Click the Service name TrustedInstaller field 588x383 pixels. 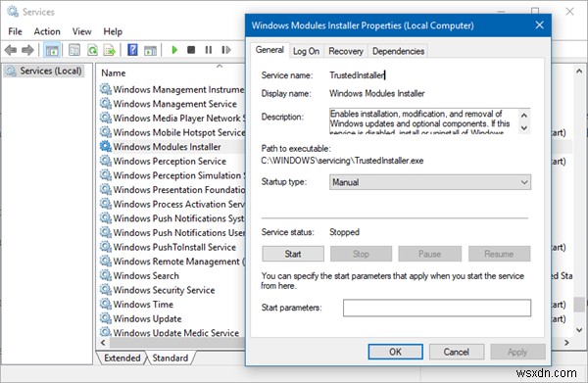click(x=357, y=75)
